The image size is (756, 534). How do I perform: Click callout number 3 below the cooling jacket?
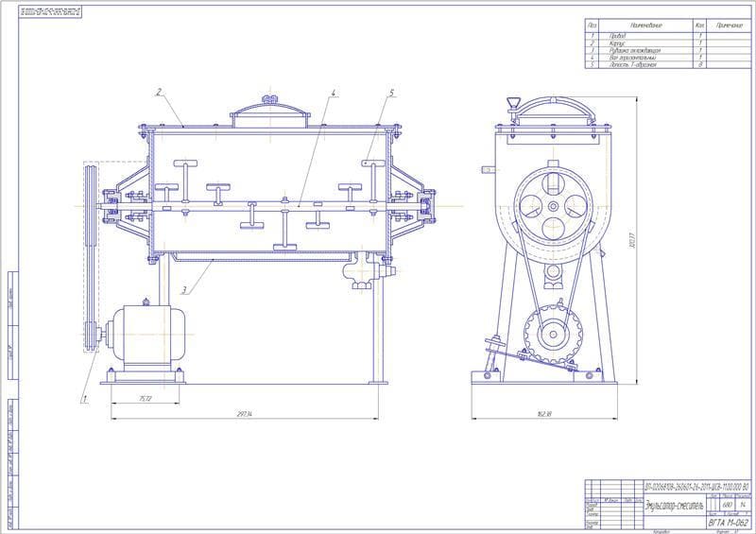click(183, 290)
